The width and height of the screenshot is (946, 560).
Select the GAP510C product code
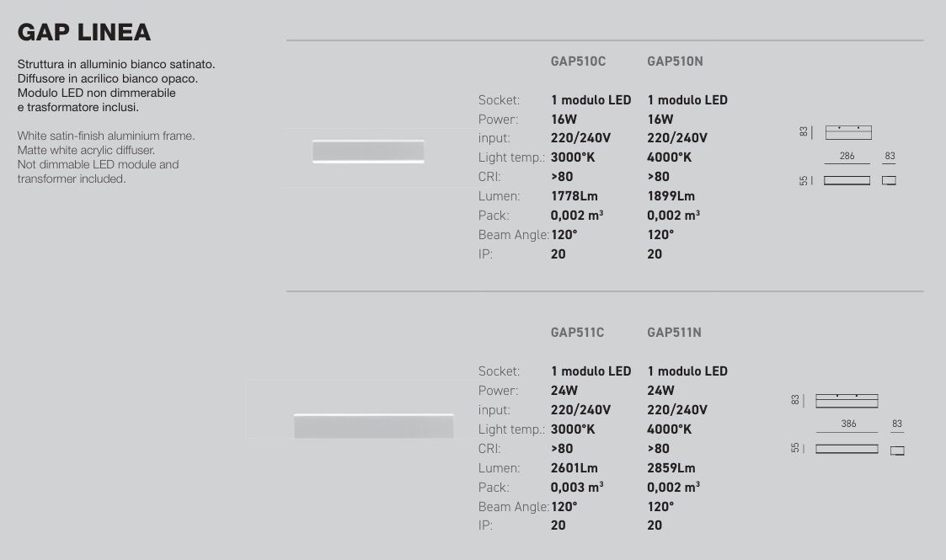tap(578, 61)
